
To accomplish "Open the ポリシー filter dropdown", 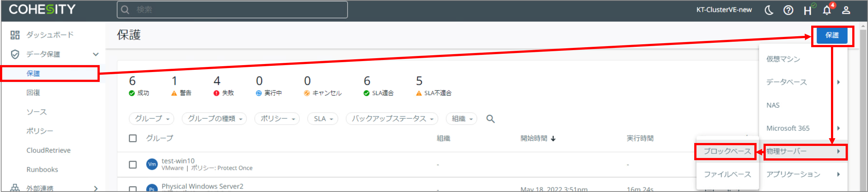I will point(277,118).
